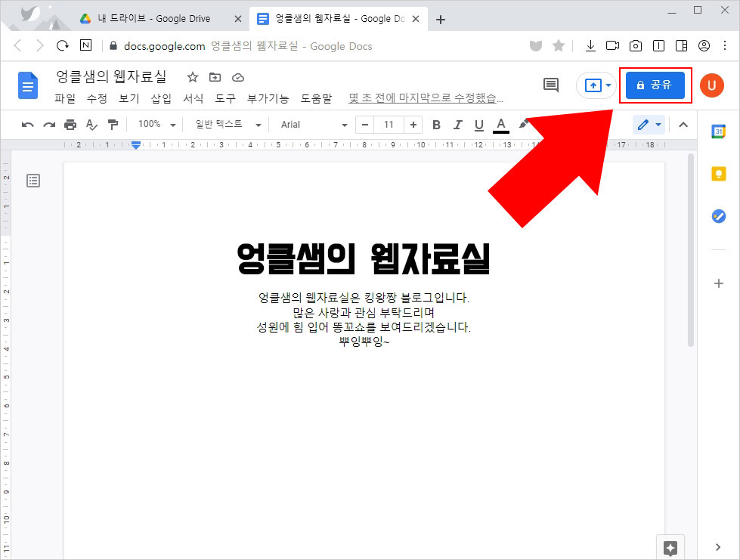Star the document title
Image resolution: width=740 pixels, height=560 pixels.
tap(193, 77)
